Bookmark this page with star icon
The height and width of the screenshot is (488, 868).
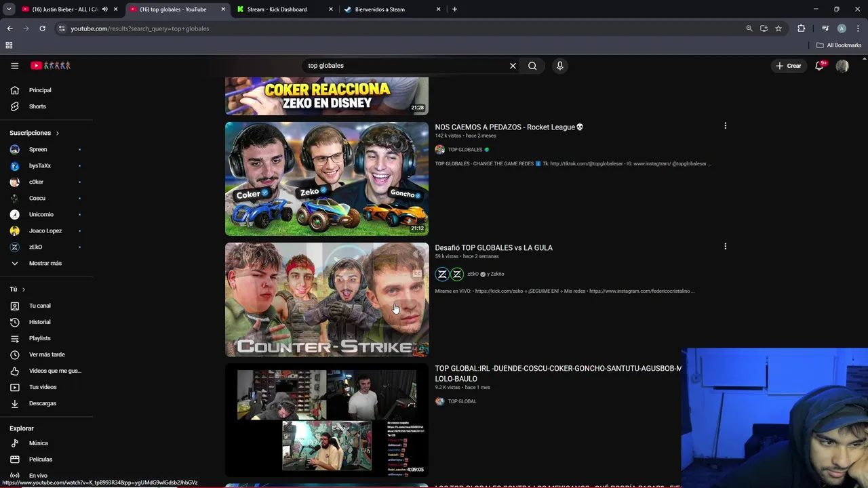pyautogui.click(x=778, y=28)
